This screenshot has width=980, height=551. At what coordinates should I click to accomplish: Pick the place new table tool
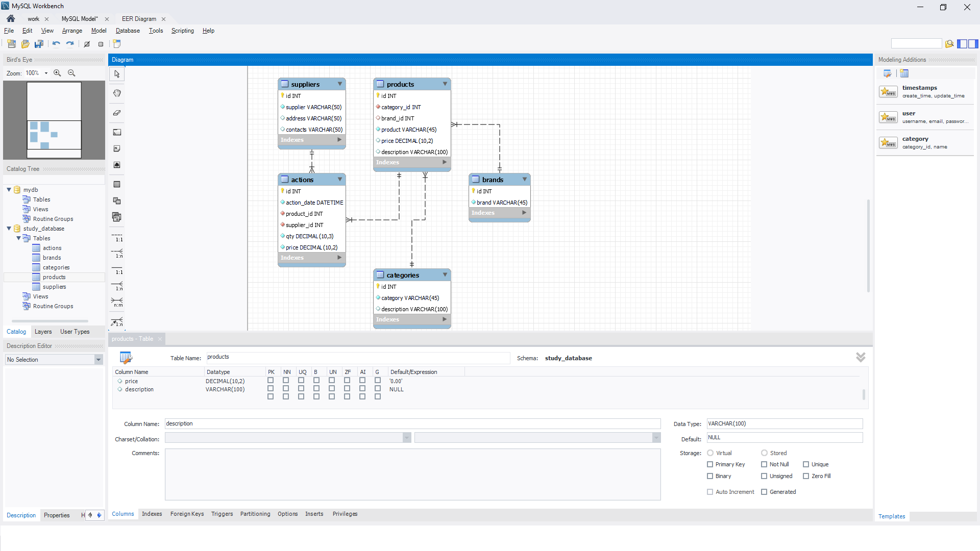click(x=117, y=184)
